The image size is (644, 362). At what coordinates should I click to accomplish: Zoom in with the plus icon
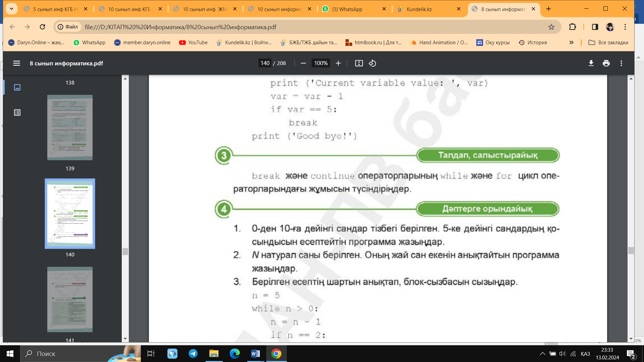point(338,63)
